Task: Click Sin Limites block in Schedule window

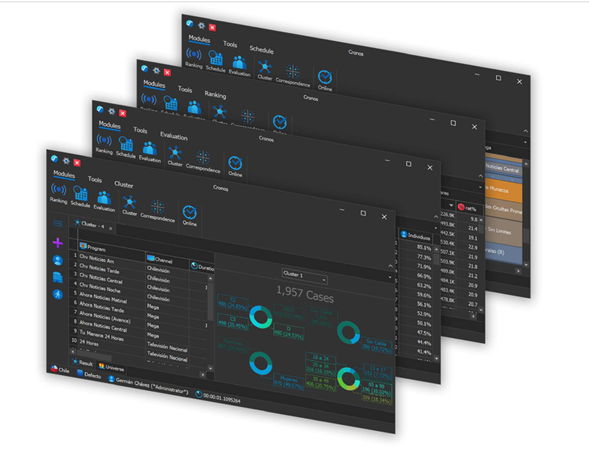Action: point(503,231)
